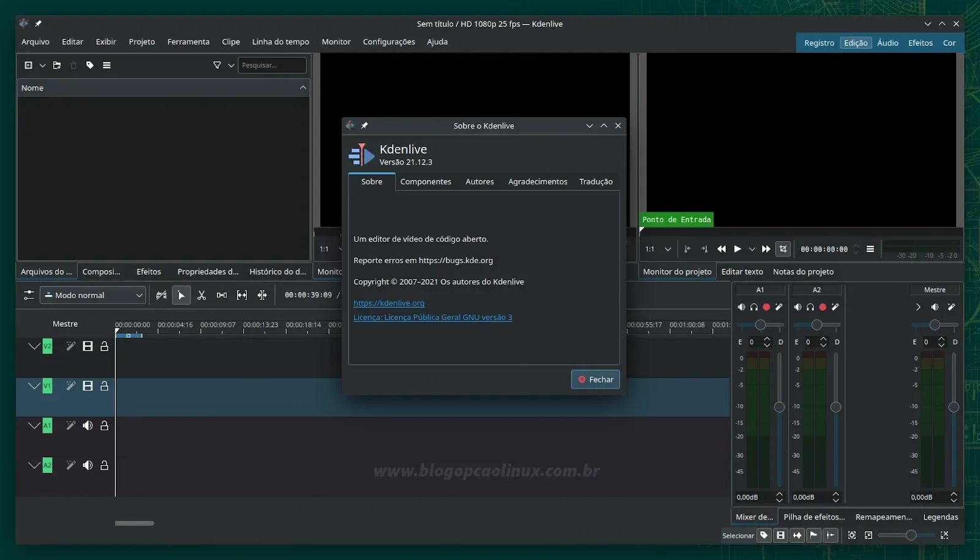Set zone out point on project monitor
This screenshot has height=560, width=980.
pos(704,249)
